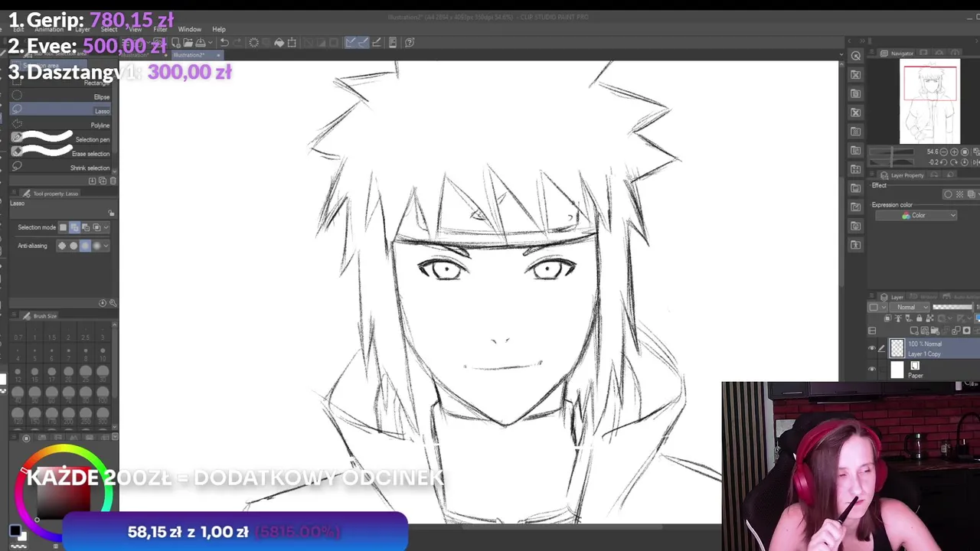Open the save options dropdown arrow
The height and width of the screenshot is (551, 980).
click(x=211, y=43)
